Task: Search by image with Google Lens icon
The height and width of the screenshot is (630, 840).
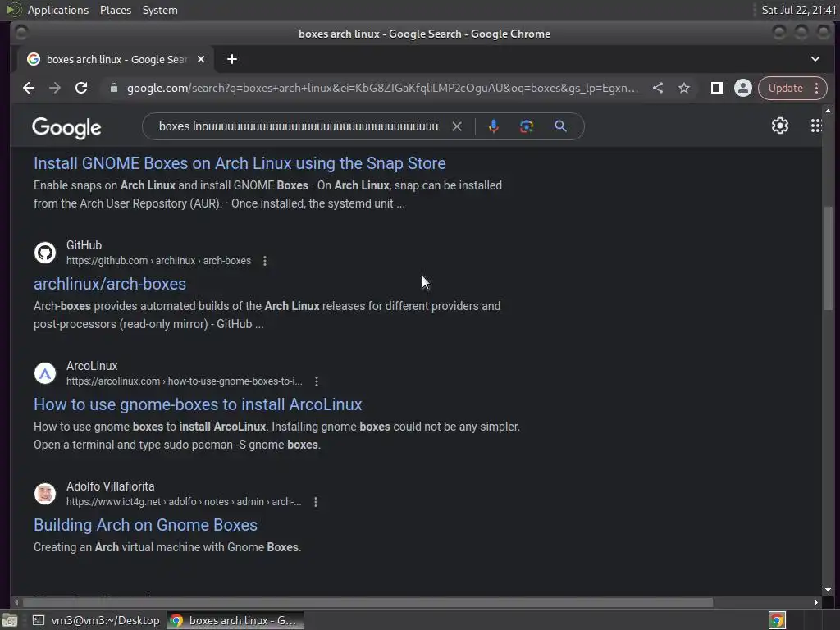Action: [x=526, y=126]
